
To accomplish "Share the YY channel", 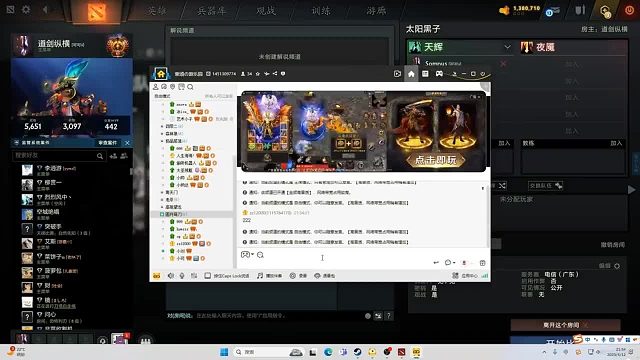I will pos(275,73).
